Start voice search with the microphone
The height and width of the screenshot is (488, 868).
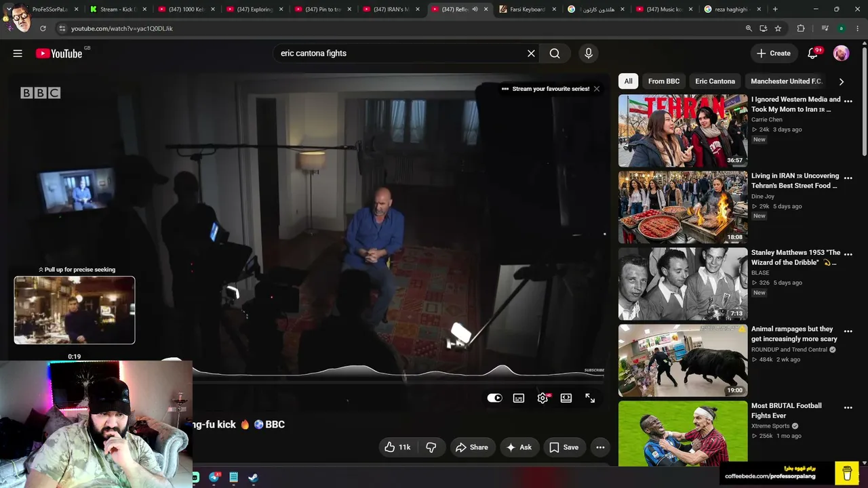pyautogui.click(x=588, y=54)
